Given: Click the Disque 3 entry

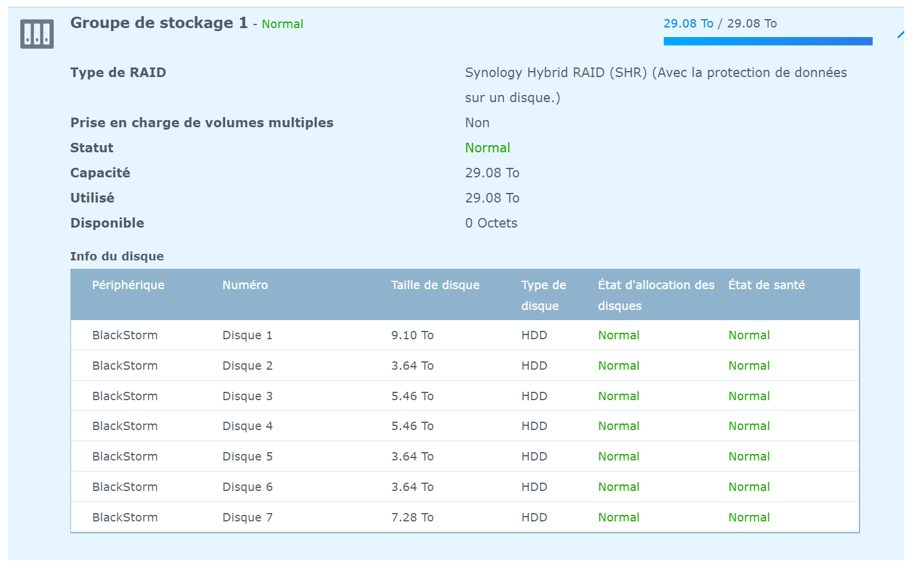Looking at the screenshot, I should [247, 397].
